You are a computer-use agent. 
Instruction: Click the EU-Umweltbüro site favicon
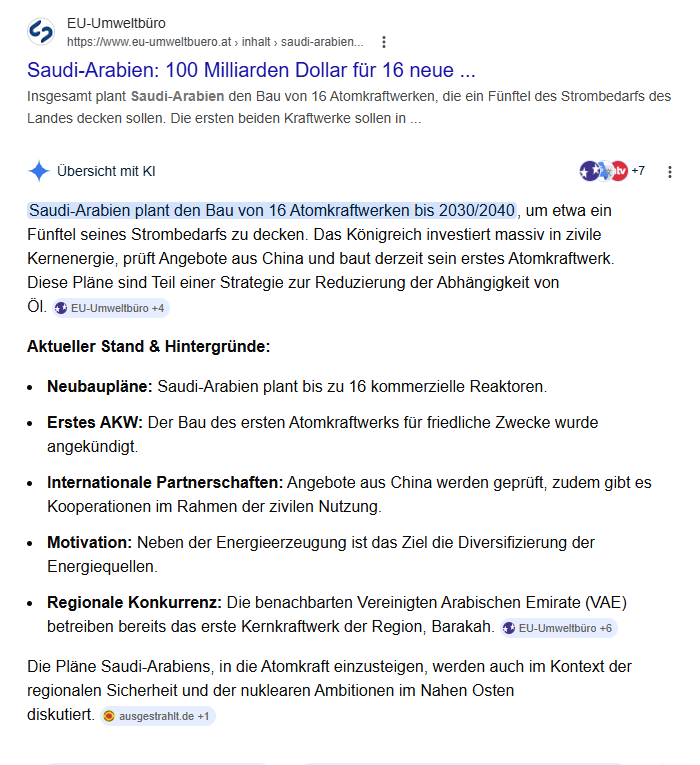click(x=41, y=32)
